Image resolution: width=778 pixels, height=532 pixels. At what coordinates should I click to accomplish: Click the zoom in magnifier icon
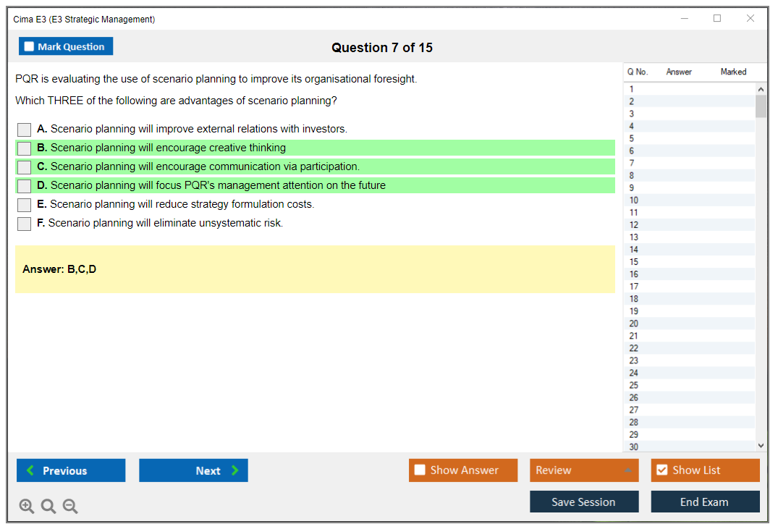tap(27, 507)
